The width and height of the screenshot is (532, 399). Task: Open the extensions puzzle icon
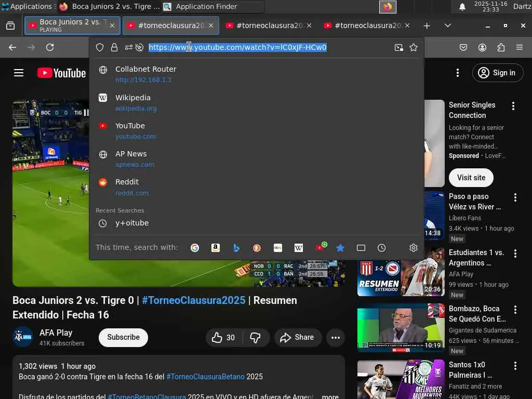(x=501, y=47)
